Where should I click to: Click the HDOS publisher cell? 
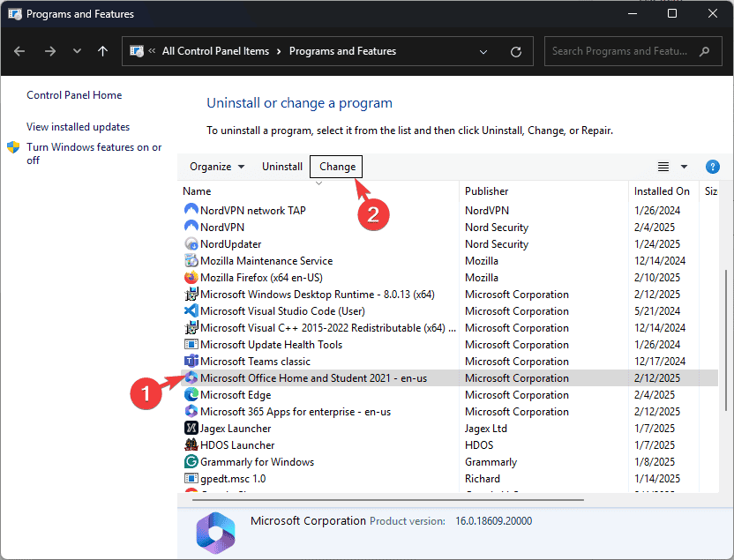479,445
